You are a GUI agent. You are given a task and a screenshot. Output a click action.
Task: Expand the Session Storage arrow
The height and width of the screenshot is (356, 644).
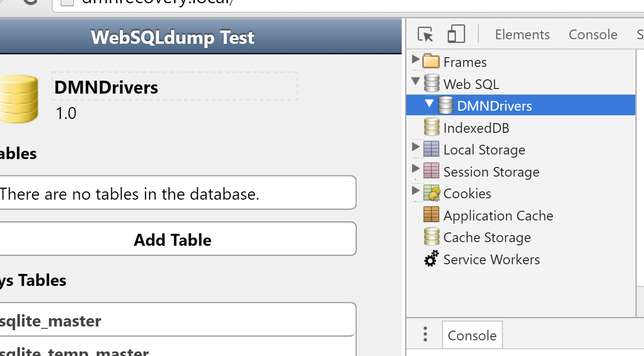tap(416, 169)
